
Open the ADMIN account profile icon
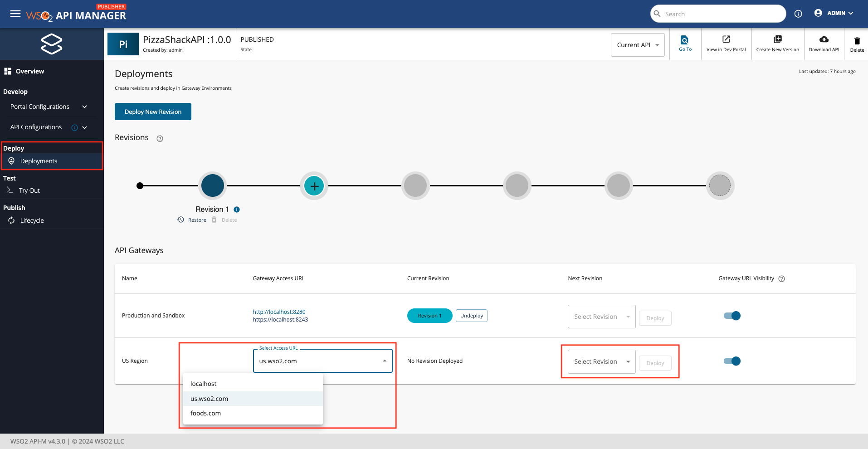tap(818, 13)
